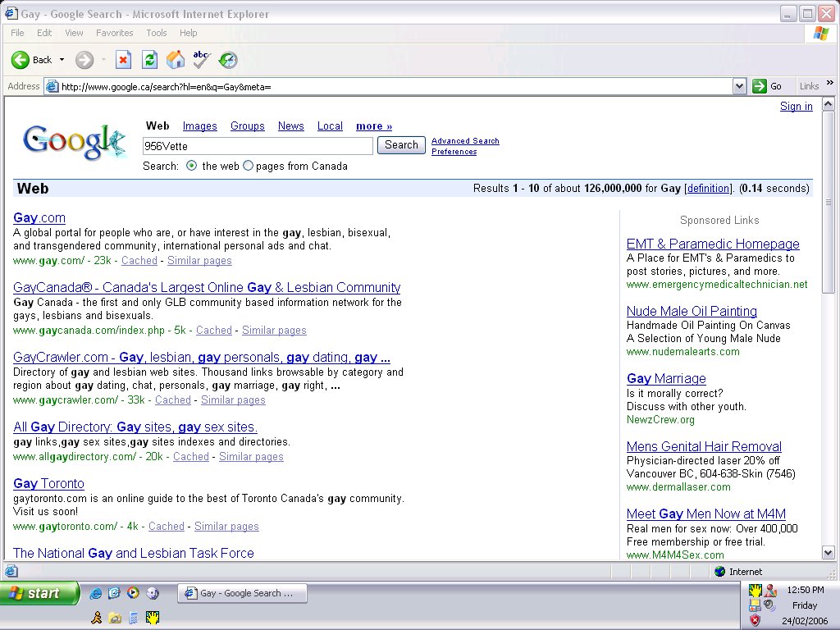840x630 pixels.
Task: Click the Windows flag throbber logo
Action: [821, 33]
